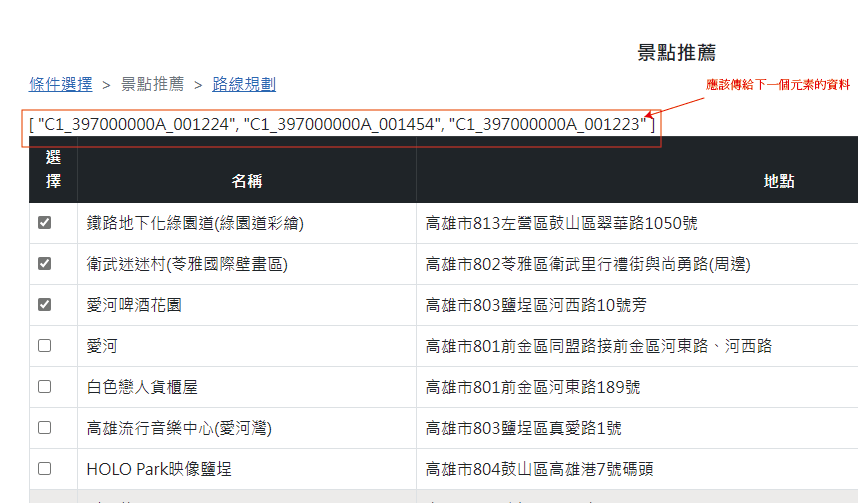The height and width of the screenshot is (503, 858).
Task: Click the 景點推薦 breadcrumb text
Action: [x=152, y=84]
